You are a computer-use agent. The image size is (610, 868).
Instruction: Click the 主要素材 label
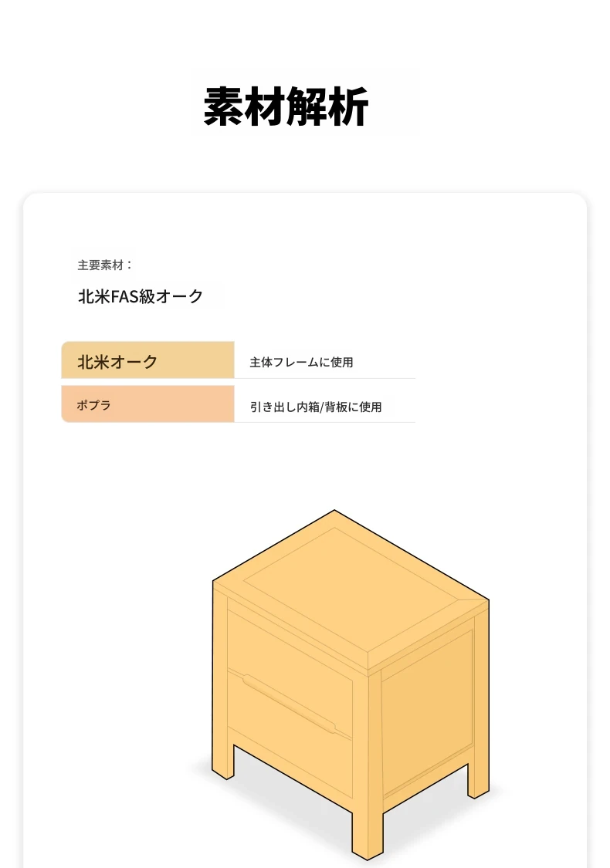[x=105, y=265]
